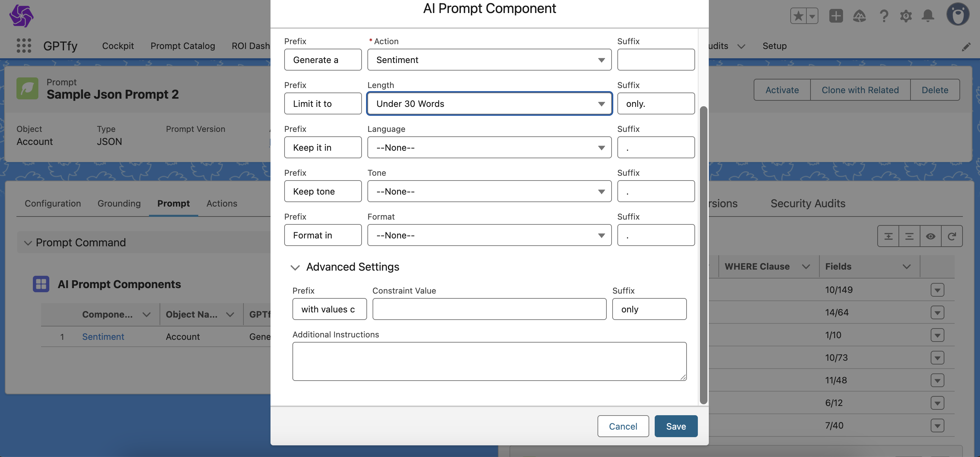Open the Action dropdown showing Sentiment

coord(489,60)
